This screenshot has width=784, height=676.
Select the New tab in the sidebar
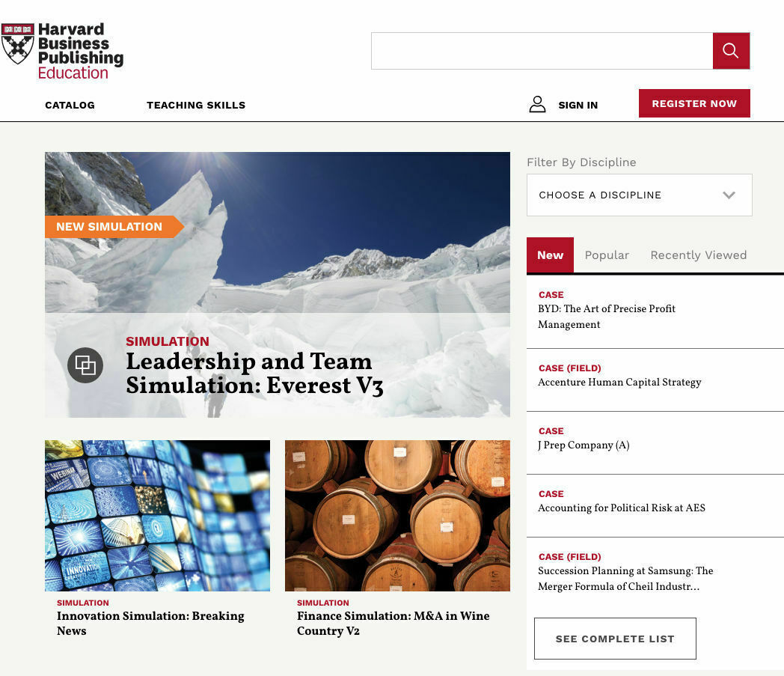550,255
